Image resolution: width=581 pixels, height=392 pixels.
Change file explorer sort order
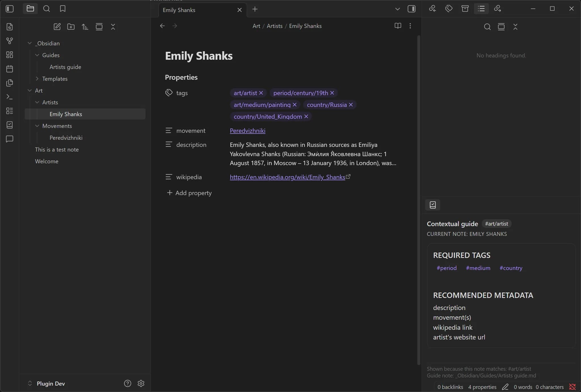85,27
